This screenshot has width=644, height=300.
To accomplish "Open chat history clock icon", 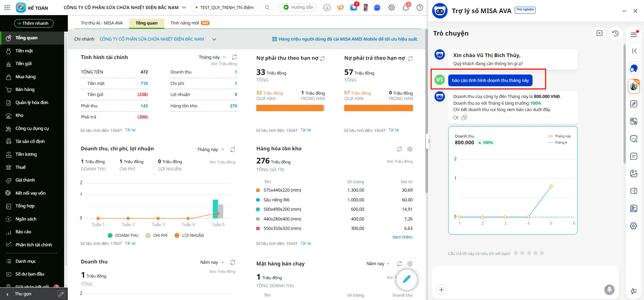I will click(x=615, y=33).
